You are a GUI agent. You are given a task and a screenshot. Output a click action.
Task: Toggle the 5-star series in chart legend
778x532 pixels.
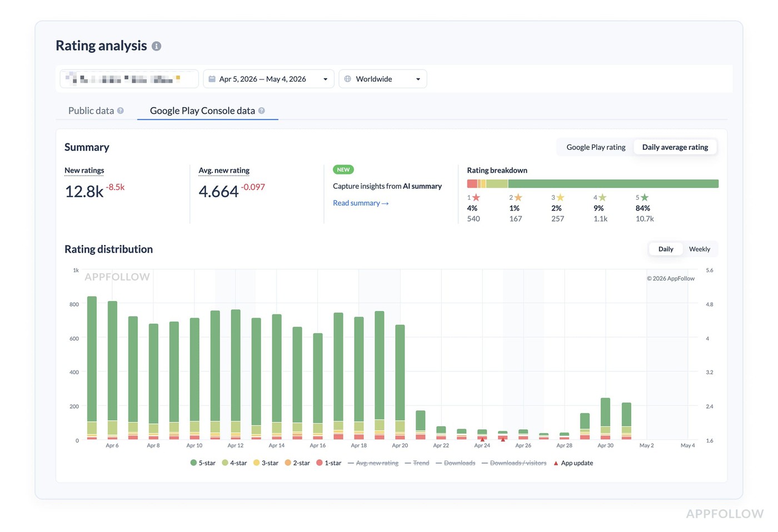(x=203, y=463)
